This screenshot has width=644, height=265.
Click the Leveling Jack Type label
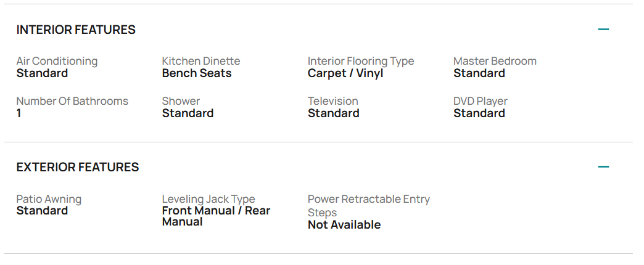[208, 199]
